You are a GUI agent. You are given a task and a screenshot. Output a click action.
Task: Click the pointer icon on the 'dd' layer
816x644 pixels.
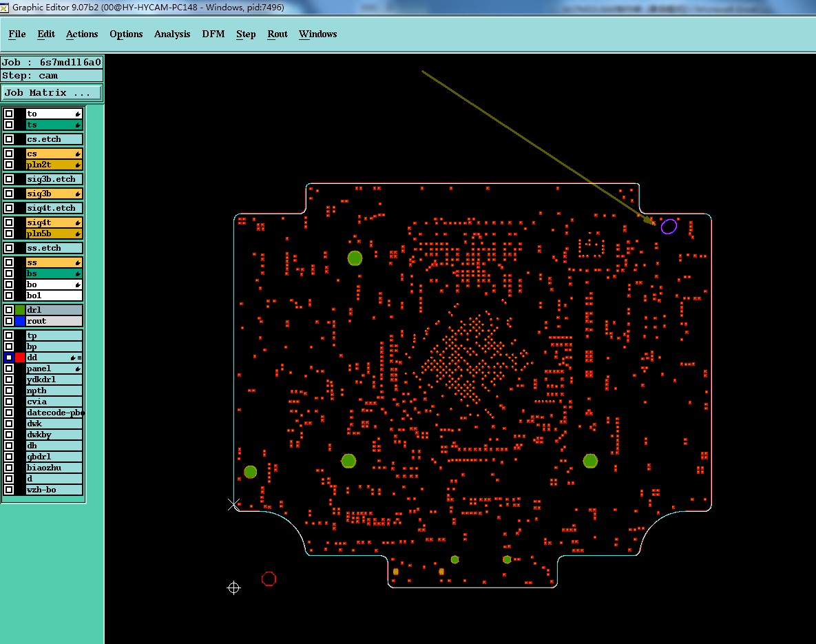74,357
